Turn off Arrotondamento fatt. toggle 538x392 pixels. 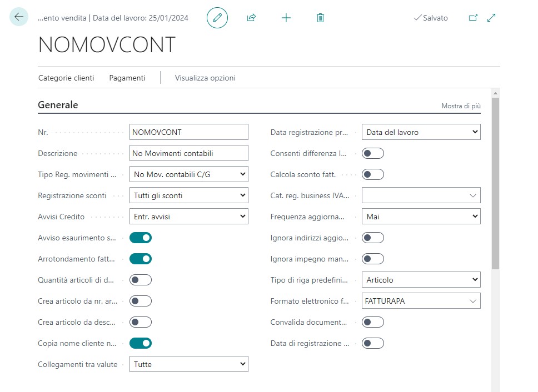pyautogui.click(x=141, y=259)
